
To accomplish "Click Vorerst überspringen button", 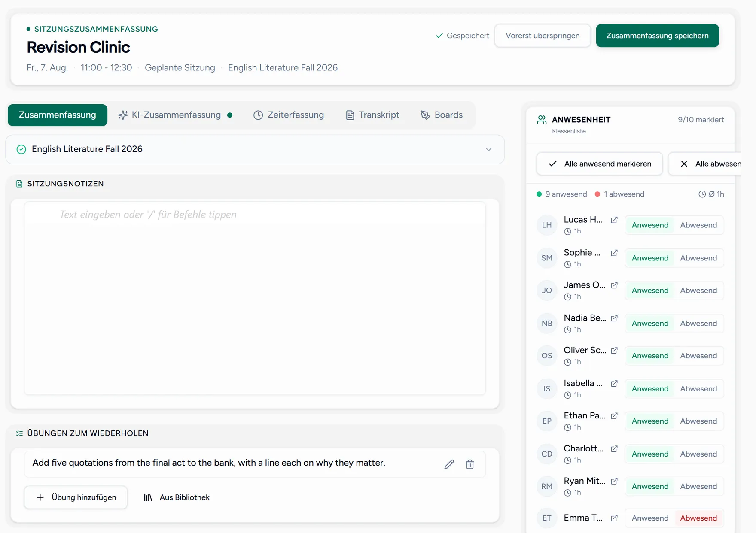I will coord(543,36).
